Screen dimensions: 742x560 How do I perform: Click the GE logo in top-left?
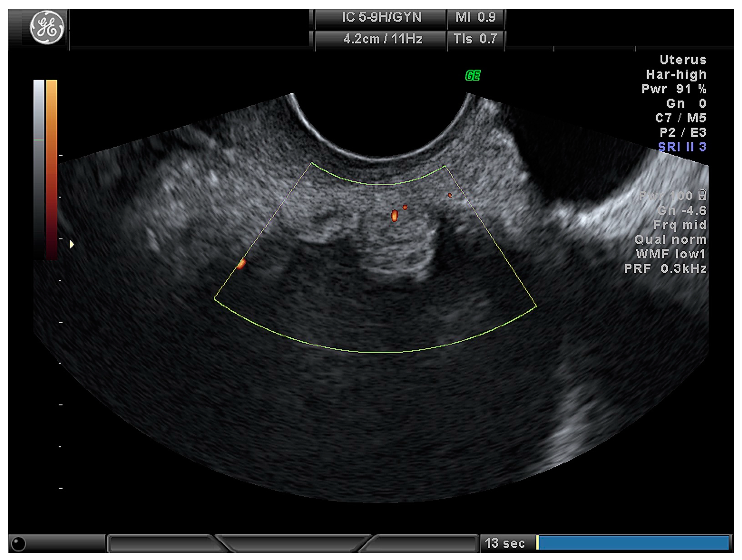[47, 27]
